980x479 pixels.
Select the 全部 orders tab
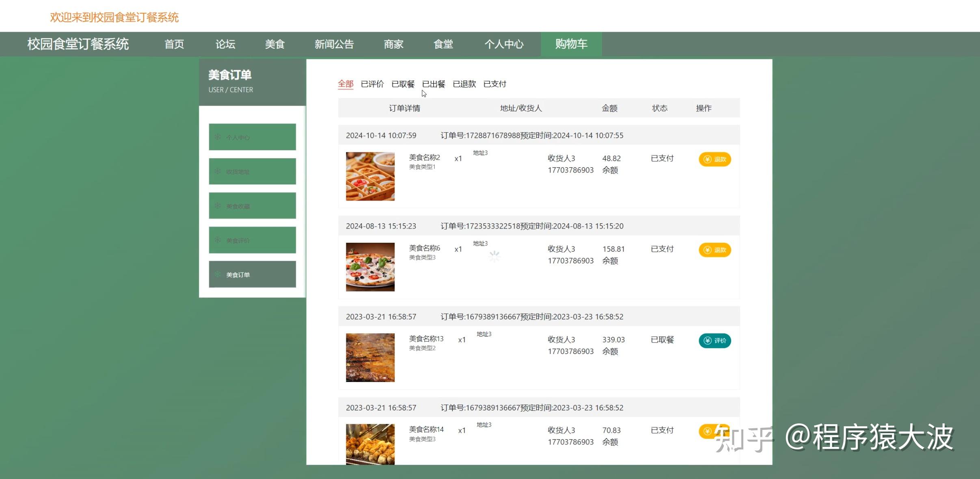coord(345,84)
